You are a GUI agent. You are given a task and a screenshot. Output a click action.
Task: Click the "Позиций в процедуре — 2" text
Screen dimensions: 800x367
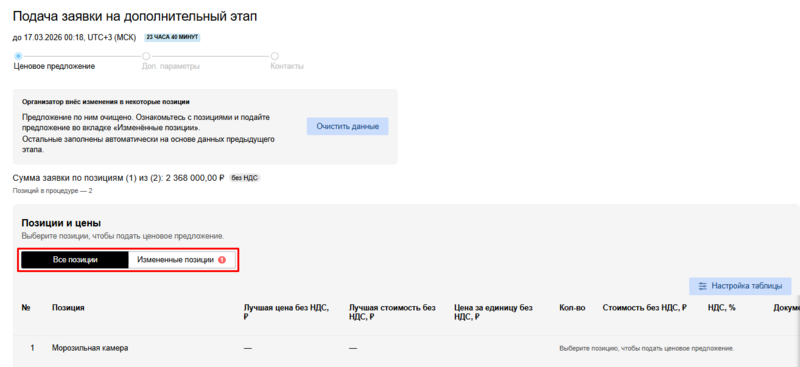53,190
